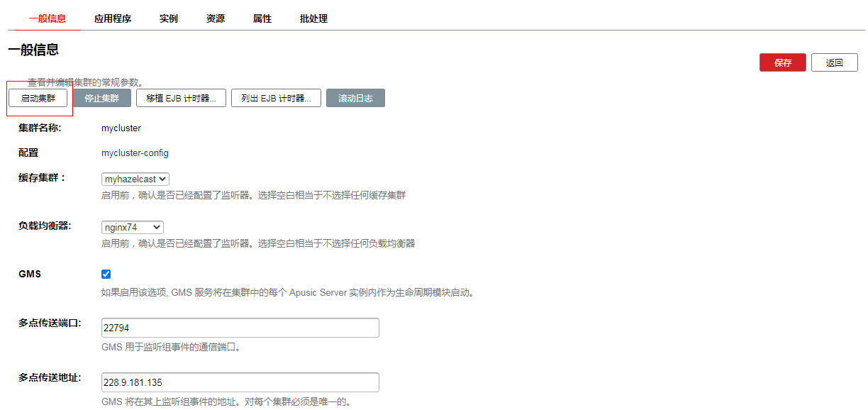
Task: Click the 多点传送端口 input field
Action: click(240, 328)
